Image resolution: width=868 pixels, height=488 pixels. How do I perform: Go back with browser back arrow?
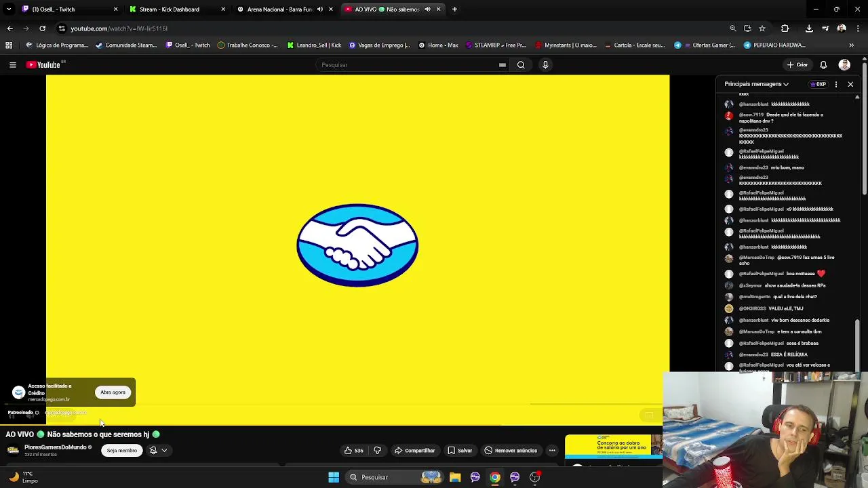[x=9, y=28]
